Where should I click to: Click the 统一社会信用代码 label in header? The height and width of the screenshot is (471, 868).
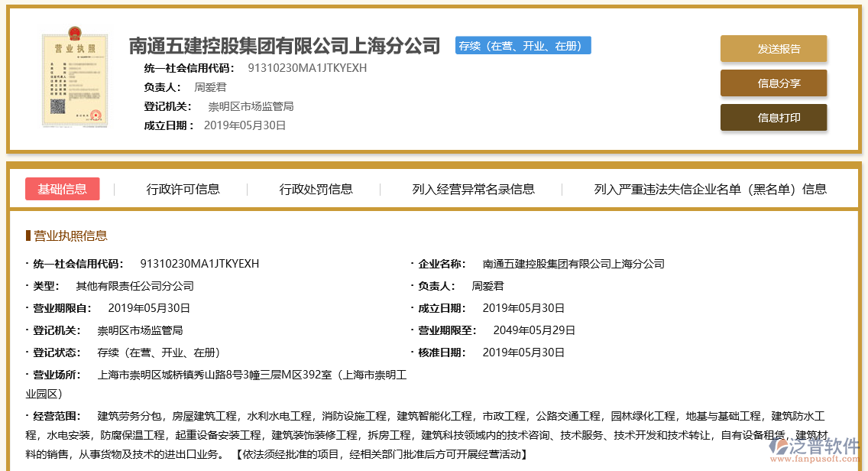pos(188,68)
